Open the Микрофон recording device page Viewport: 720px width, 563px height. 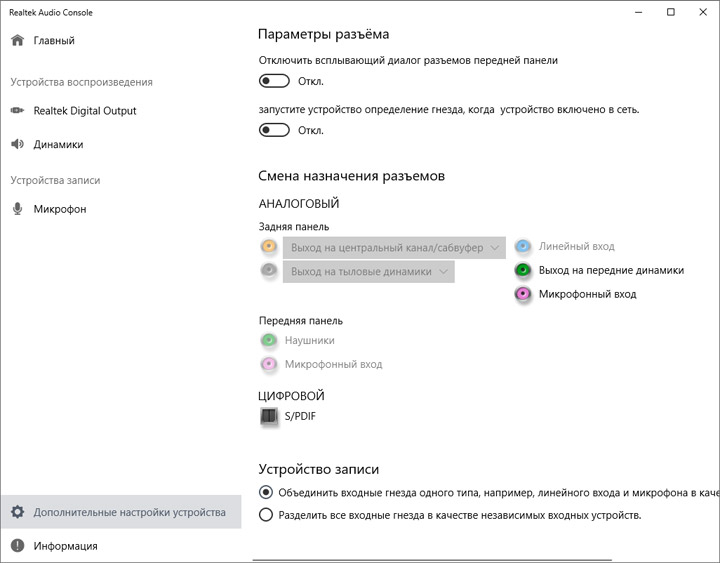click(x=60, y=209)
